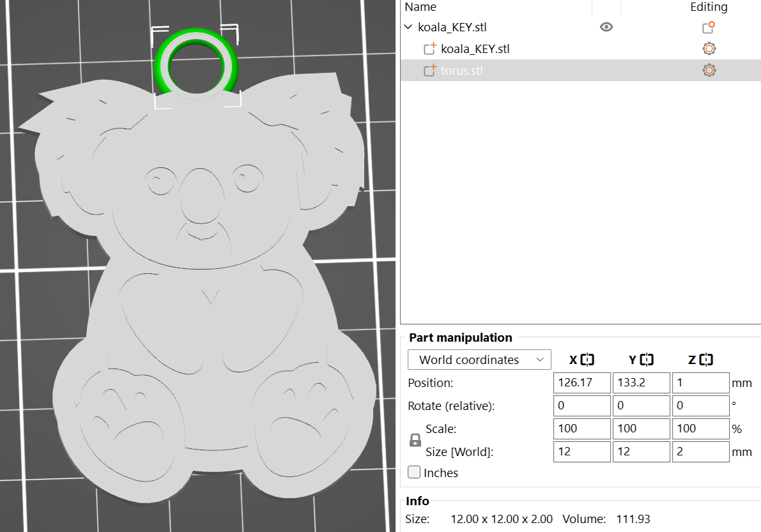The image size is (761, 532).
Task: Click the Rotate Z input field
Action: 700,406
